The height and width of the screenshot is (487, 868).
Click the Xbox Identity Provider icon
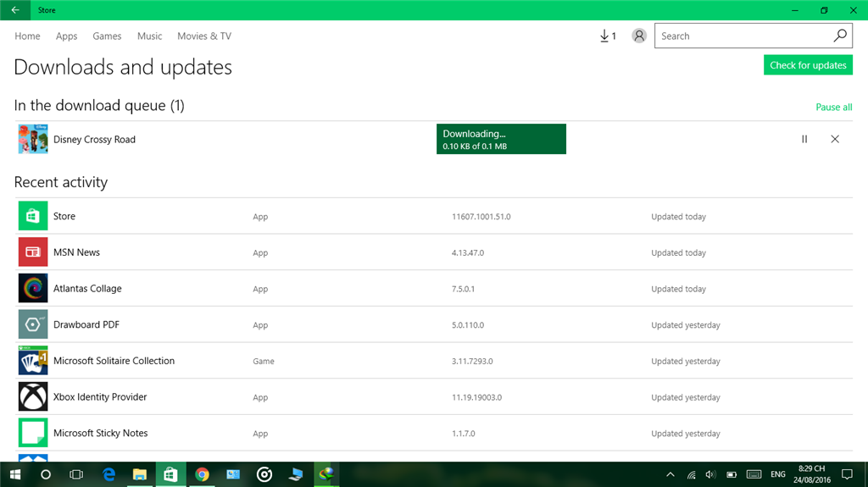pyautogui.click(x=33, y=396)
